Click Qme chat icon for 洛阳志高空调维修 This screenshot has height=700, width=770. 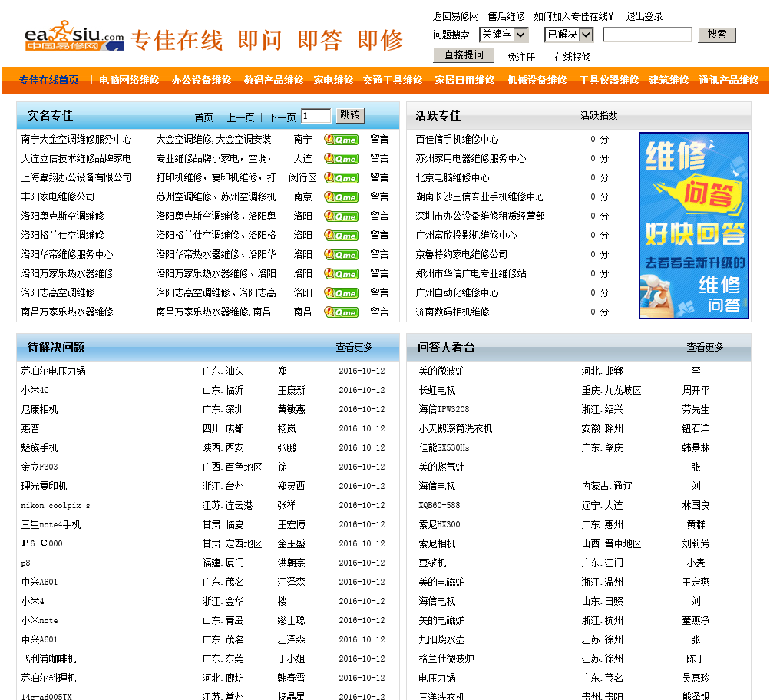click(x=341, y=292)
